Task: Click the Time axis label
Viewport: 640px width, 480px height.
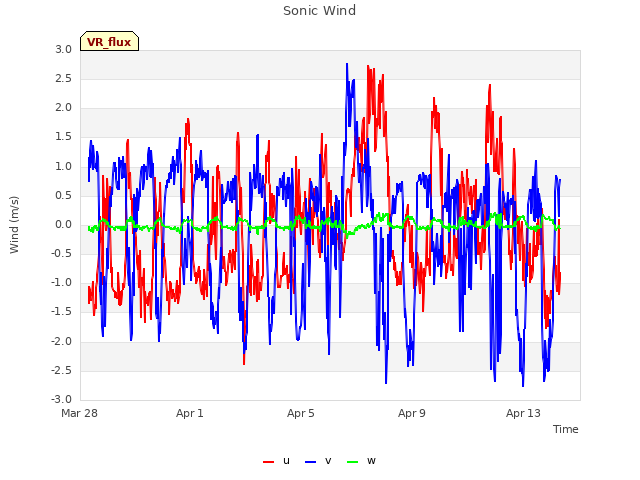Action: point(566,429)
